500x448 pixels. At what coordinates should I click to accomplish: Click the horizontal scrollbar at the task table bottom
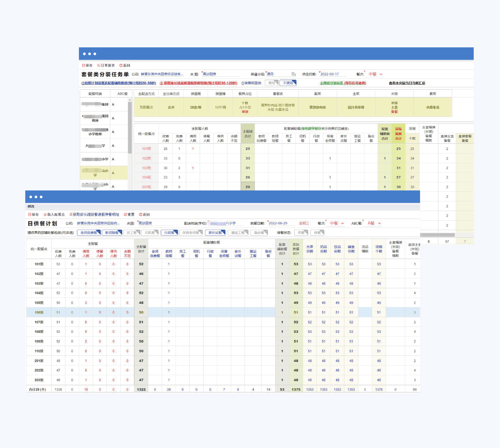pyautogui.click(x=438, y=235)
